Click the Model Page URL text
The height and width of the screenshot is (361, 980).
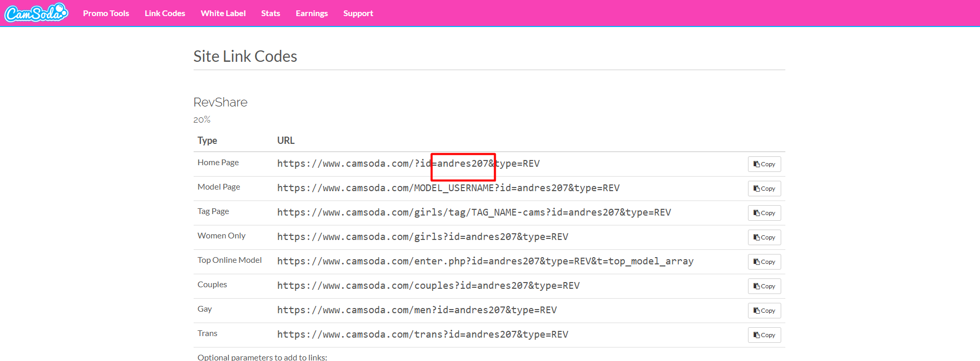click(448, 188)
